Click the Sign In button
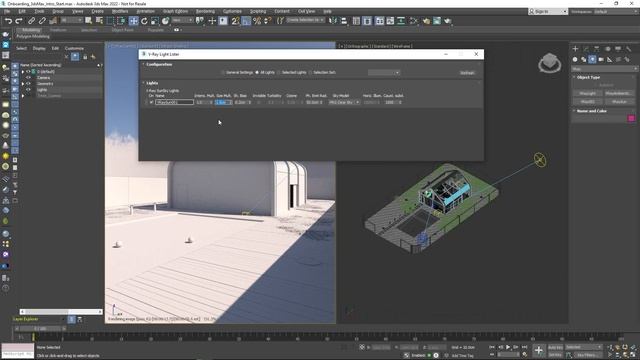 tap(547, 11)
